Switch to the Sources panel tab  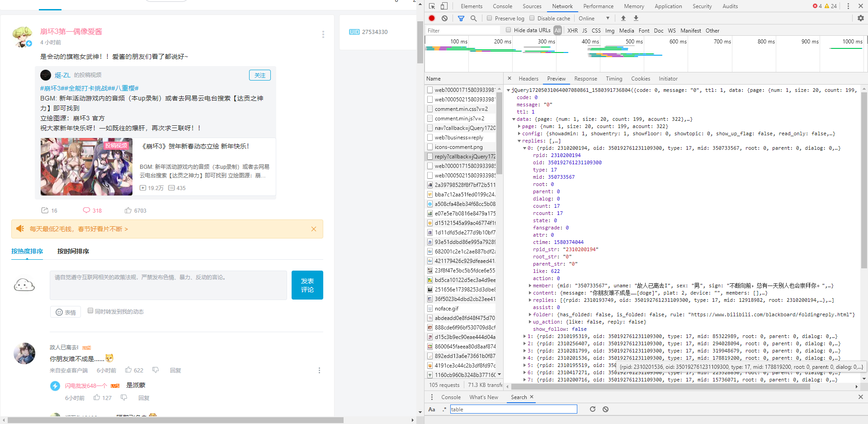click(x=532, y=6)
